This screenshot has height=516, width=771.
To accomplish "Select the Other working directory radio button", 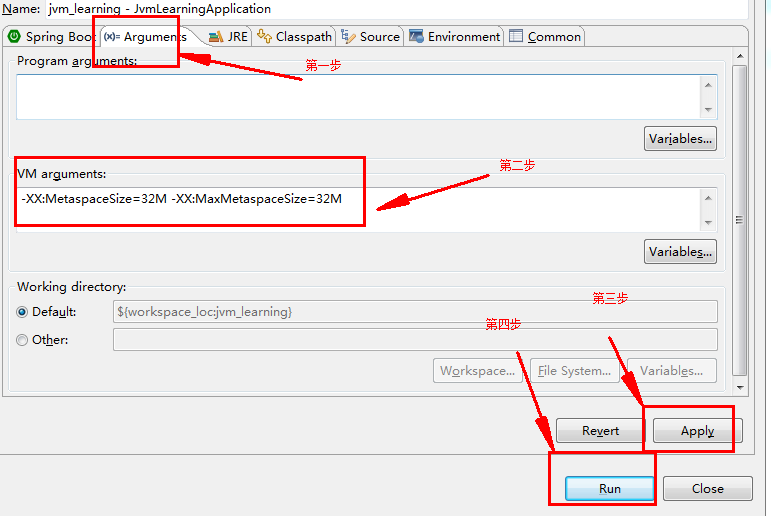I will click(22, 340).
